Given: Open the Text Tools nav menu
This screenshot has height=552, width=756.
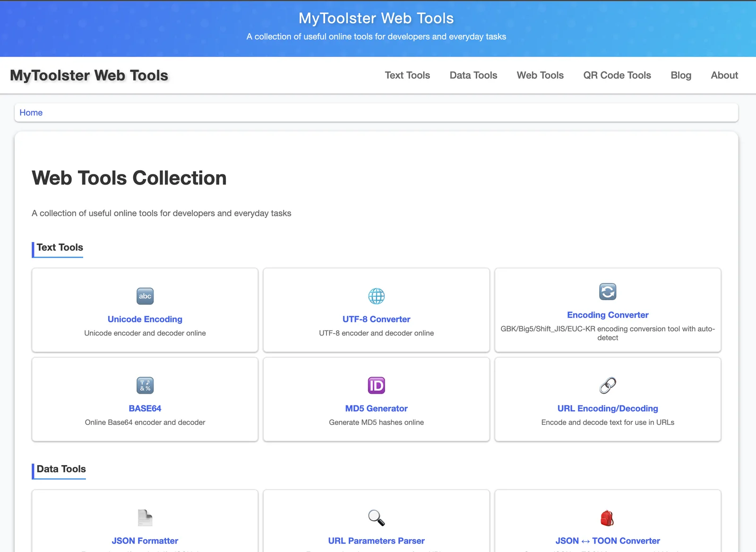Looking at the screenshot, I should (407, 75).
